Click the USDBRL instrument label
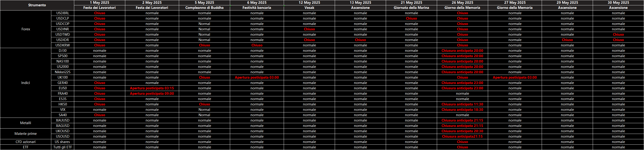The width and height of the screenshot is (644, 150). [x=63, y=13]
